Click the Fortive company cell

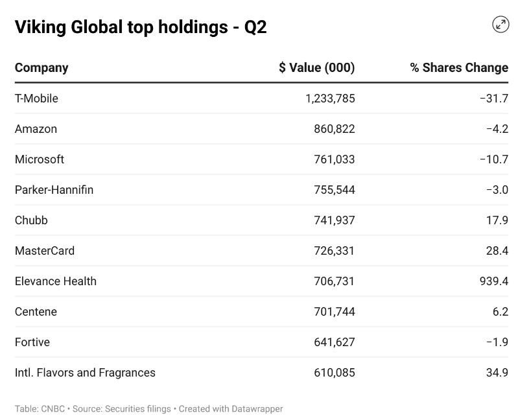click(x=32, y=342)
